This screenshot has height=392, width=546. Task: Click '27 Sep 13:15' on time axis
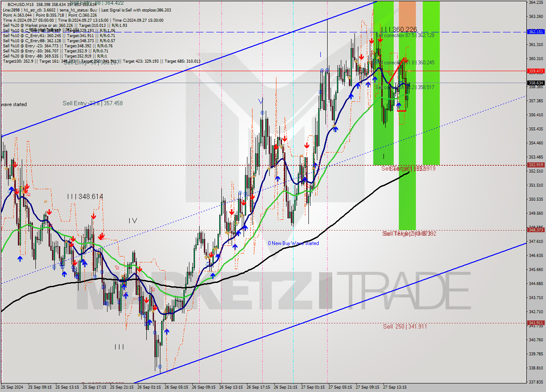[x=395, y=387]
